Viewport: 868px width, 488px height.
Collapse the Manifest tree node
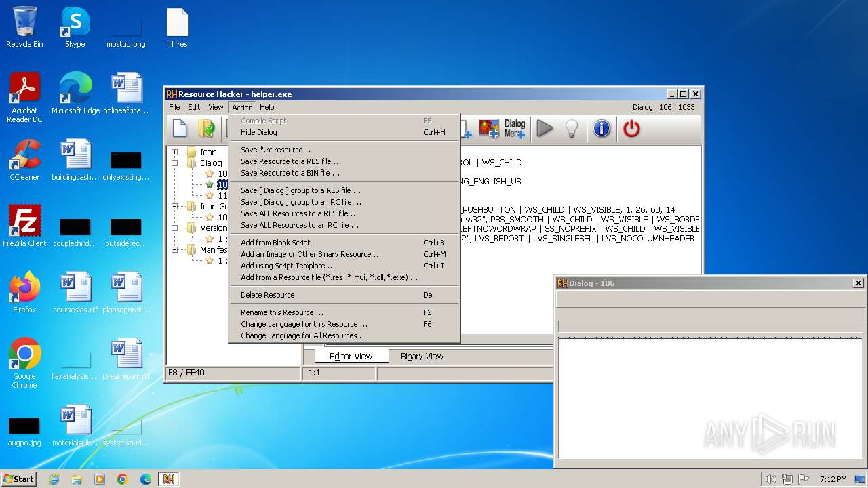[174, 249]
